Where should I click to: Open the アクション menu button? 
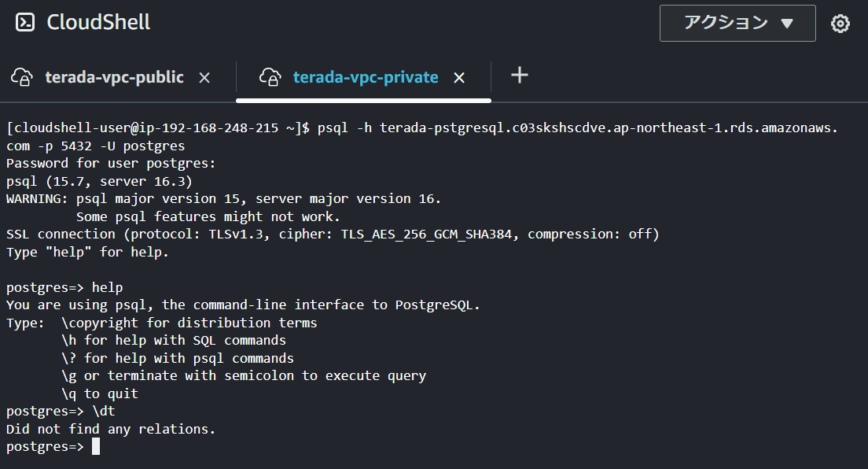click(737, 24)
